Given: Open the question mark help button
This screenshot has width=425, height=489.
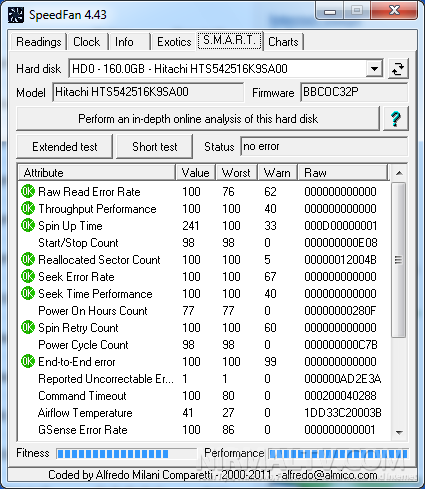Looking at the screenshot, I should point(396,119).
